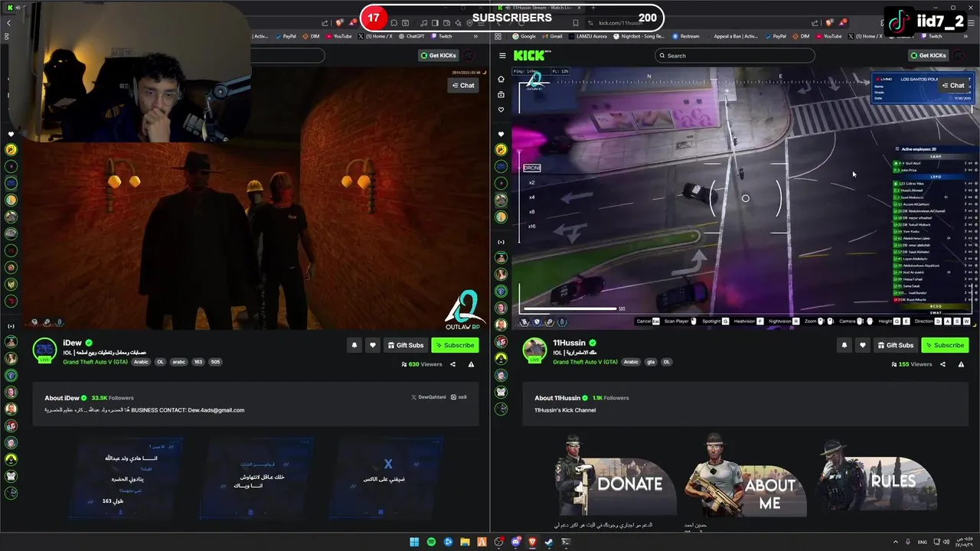Screen dimensions: 980x551
Task: Open Twitch bookmark in left browser
Action: tap(441, 36)
